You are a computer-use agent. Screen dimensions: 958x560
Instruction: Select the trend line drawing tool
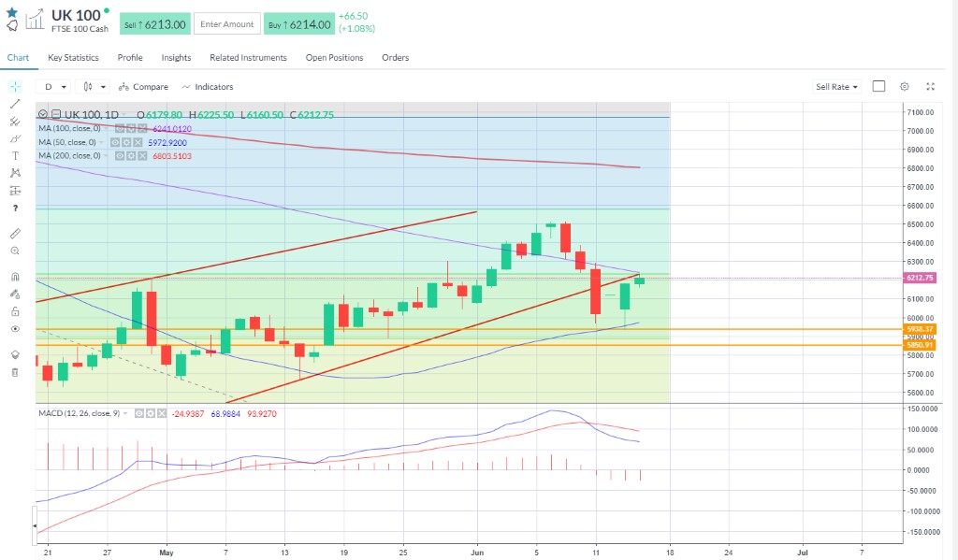(15, 104)
